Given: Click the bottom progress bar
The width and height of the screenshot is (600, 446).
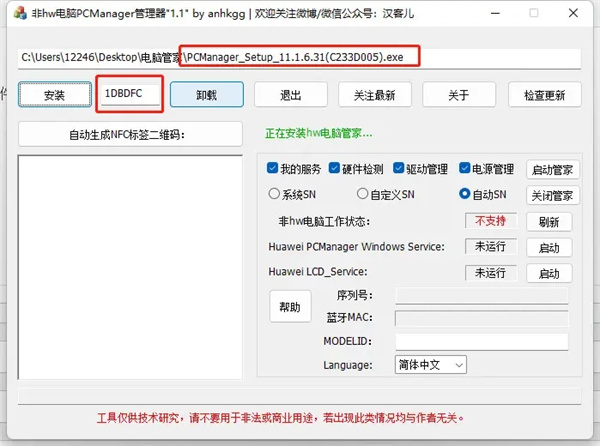Looking at the screenshot, I should tap(299, 396).
